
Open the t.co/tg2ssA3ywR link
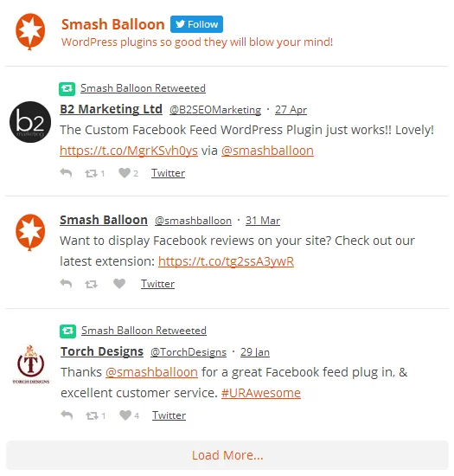click(226, 261)
